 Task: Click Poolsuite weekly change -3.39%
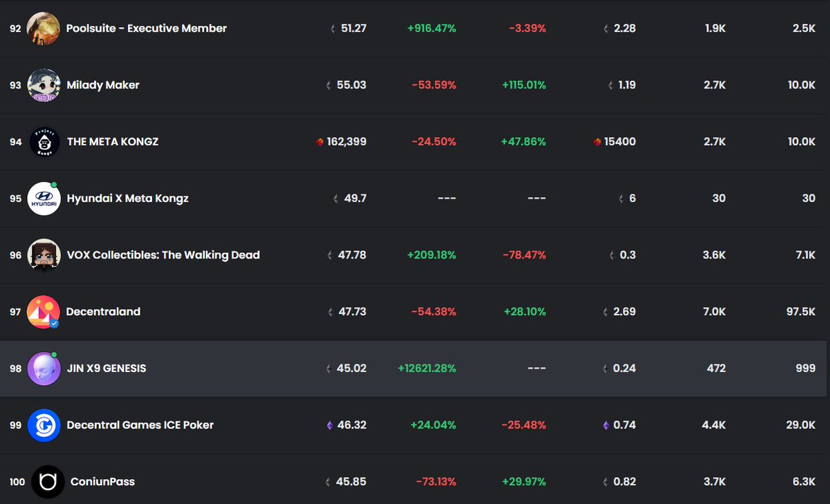[x=528, y=28]
